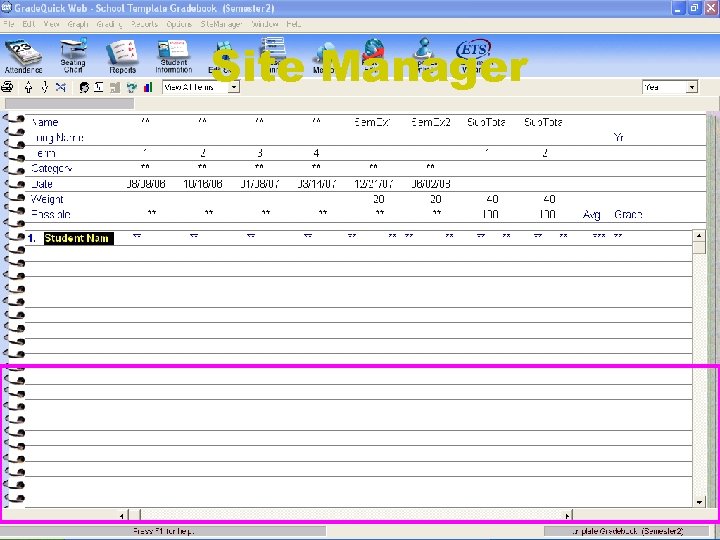
Task: Open the View menu
Action: [51, 24]
